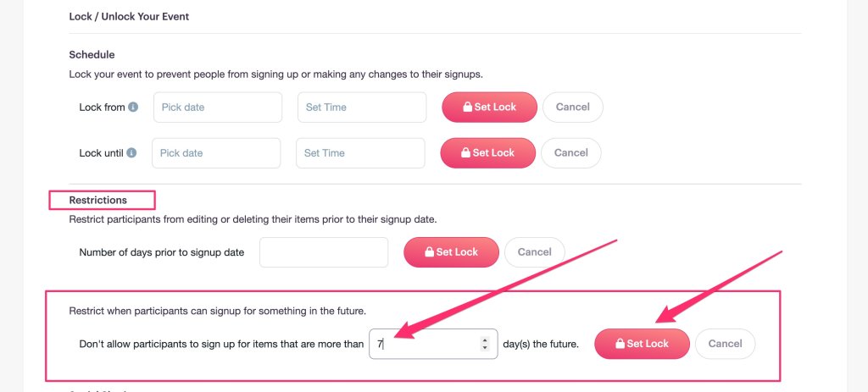Increase future days with the up stepper arrow

485,340
